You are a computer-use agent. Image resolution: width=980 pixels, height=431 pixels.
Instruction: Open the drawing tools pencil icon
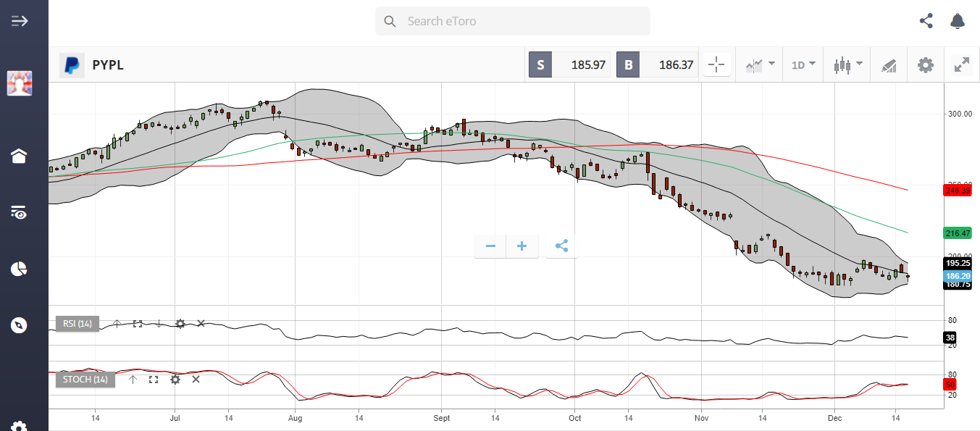pyautogui.click(x=889, y=65)
